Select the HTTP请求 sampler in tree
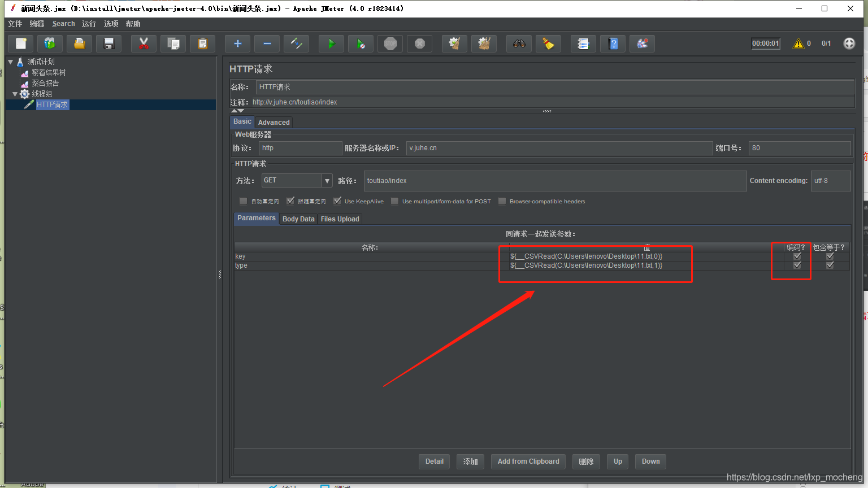 click(x=52, y=104)
